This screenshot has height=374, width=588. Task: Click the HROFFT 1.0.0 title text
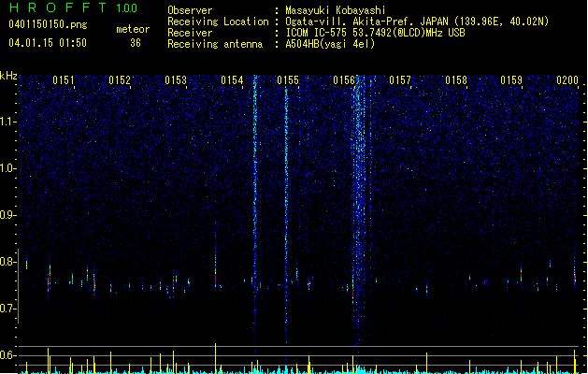[x=73, y=7]
